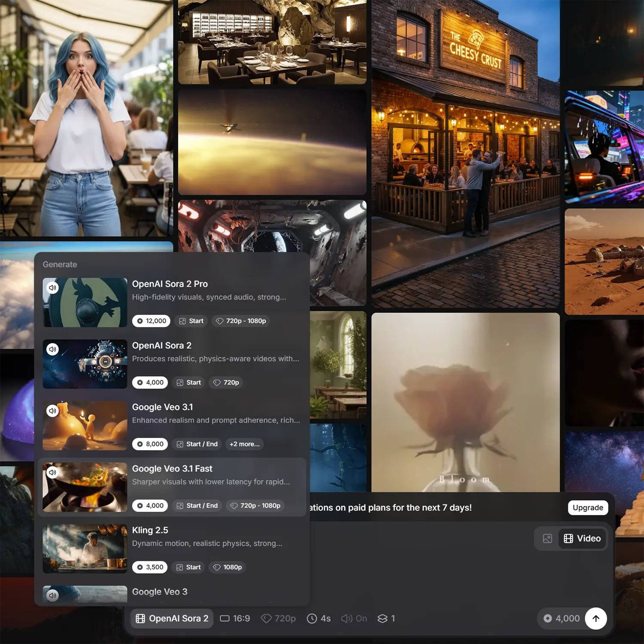Click the 4,000 credits cost indicator
The height and width of the screenshot is (644, 644).
pos(562,618)
